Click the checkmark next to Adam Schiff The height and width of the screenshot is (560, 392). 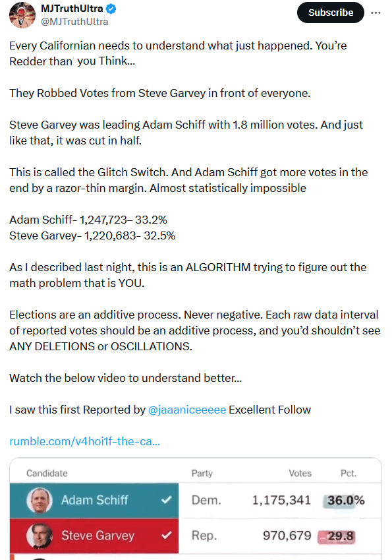coord(166,500)
